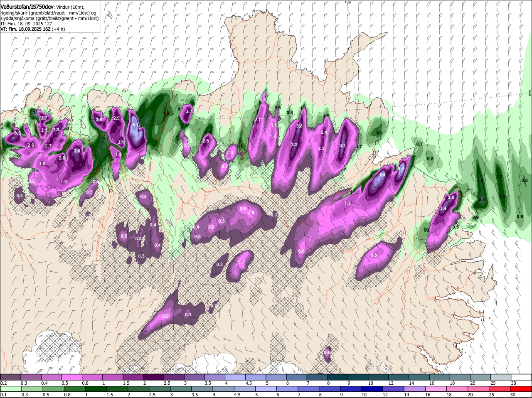Viewport: 532px width, 398px height.
Task: Click the 1.9 value label on the map
Action: pyautogui.click(x=42, y=164)
